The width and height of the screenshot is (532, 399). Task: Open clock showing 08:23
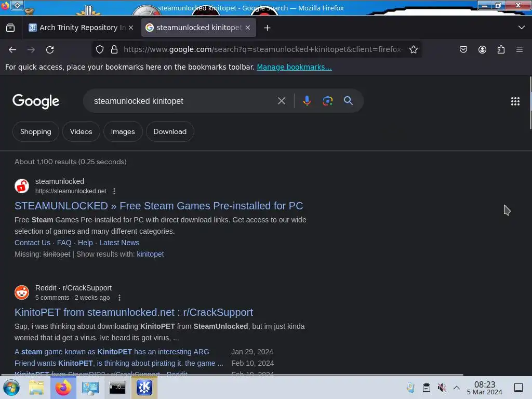click(485, 388)
